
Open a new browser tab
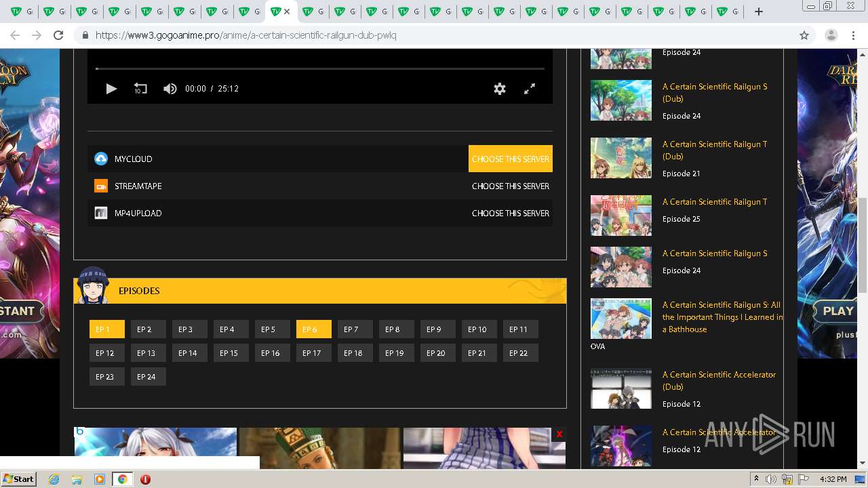(x=759, y=12)
